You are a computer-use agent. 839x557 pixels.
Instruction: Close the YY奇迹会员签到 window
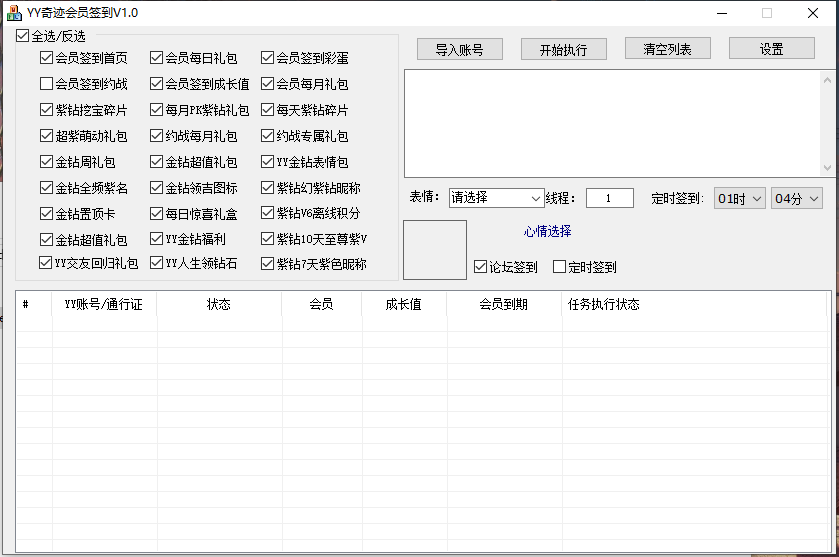click(813, 13)
